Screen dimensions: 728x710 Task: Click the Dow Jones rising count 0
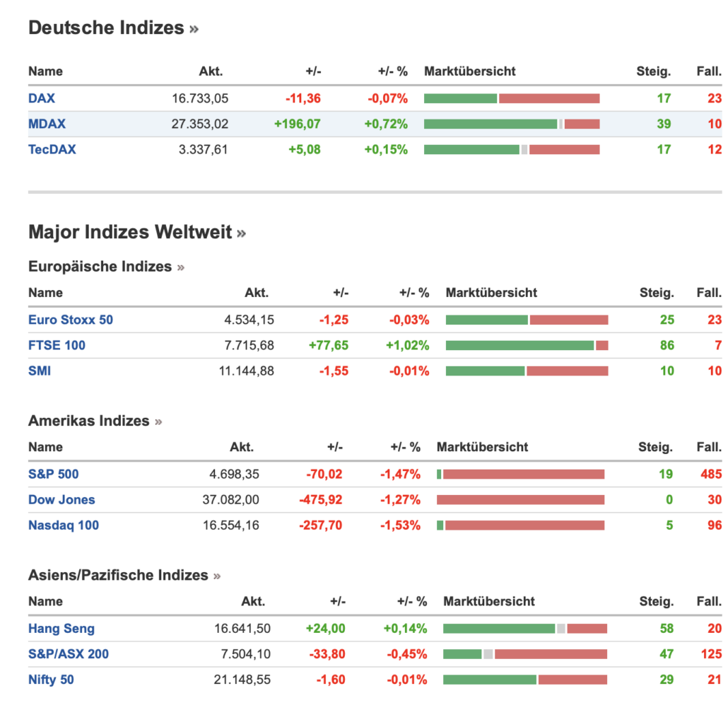(669, 500)
